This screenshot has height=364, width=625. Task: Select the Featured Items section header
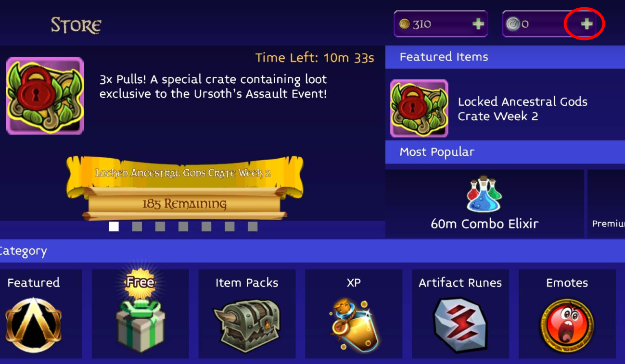tap(505, 57)
